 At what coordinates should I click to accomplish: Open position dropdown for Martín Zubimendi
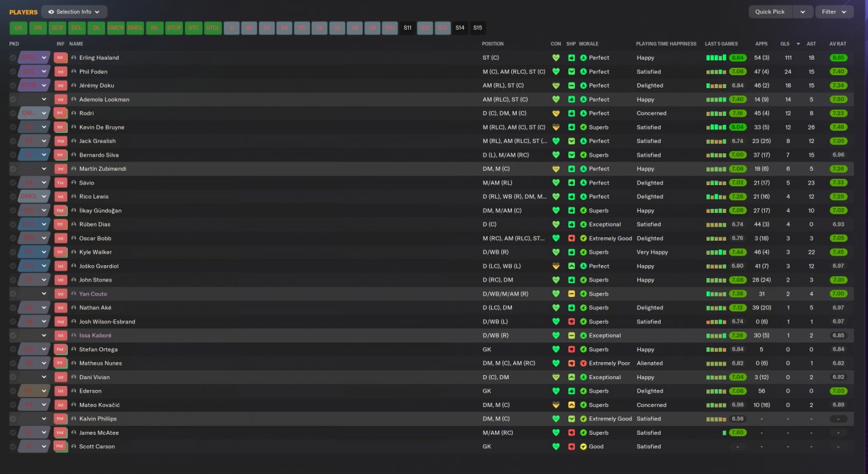[44, 169]
